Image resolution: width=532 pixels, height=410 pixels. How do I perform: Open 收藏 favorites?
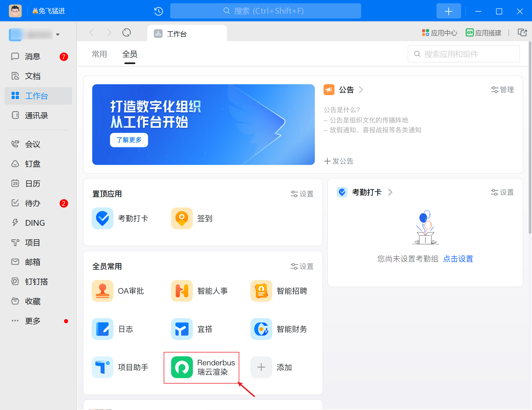coord(38,301)
